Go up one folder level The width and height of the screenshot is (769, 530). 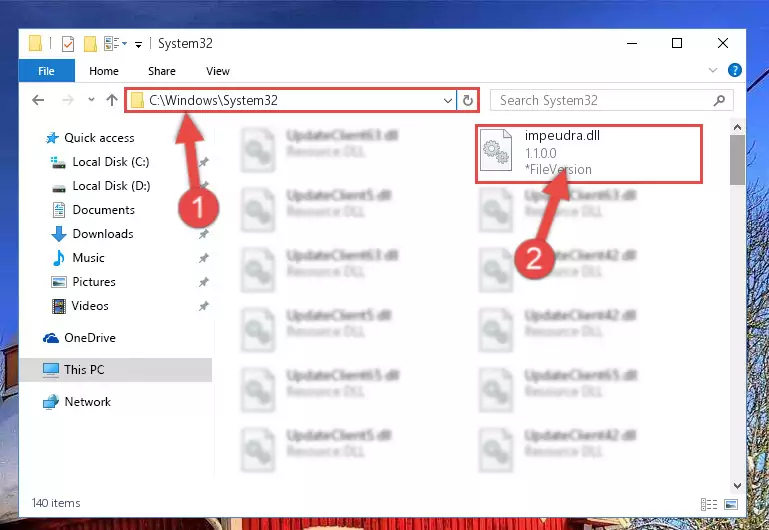[112, 100]
